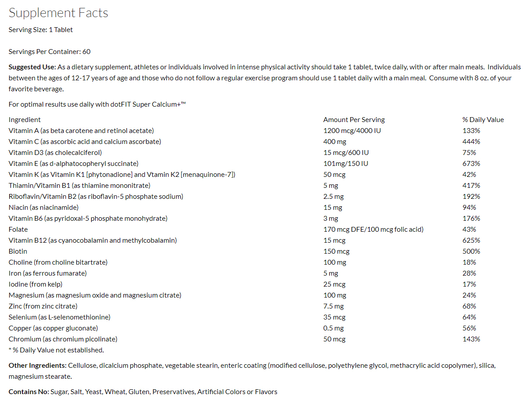
Task: Click the bold Suggested Use label
Action: click(x=32, y=67)
